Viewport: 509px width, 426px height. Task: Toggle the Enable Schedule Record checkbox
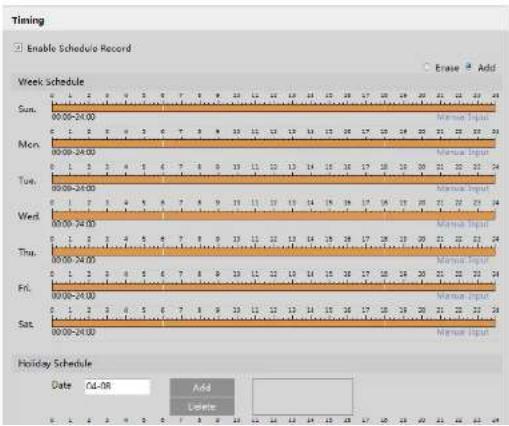point(18,48)
